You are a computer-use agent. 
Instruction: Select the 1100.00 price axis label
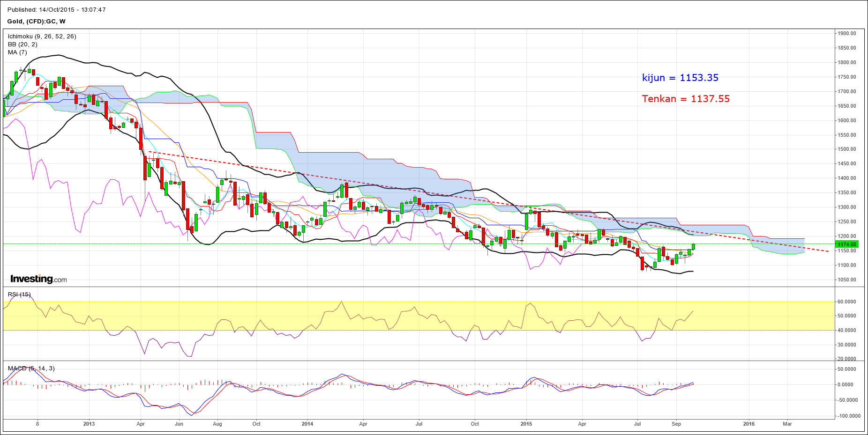coord(847,265)
